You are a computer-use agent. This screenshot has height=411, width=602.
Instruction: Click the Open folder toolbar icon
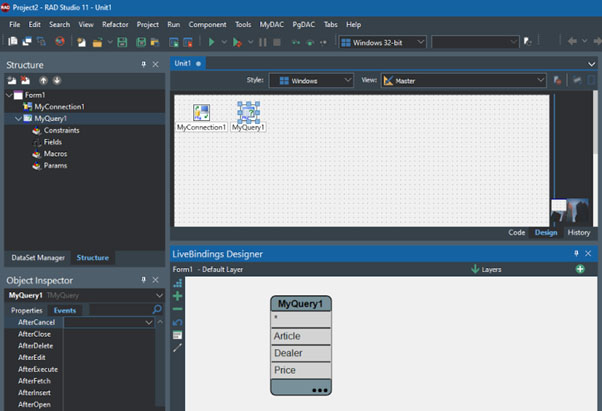[x=97, y=42]
